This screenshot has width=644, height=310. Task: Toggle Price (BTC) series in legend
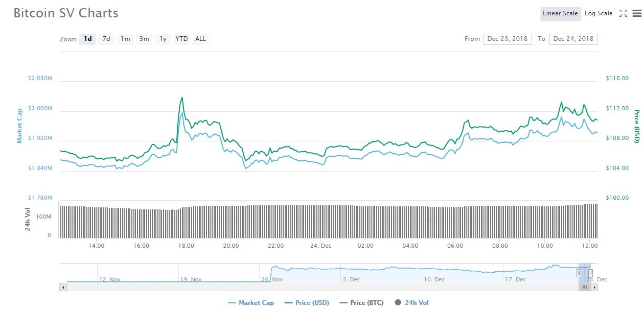pos(361,303)
